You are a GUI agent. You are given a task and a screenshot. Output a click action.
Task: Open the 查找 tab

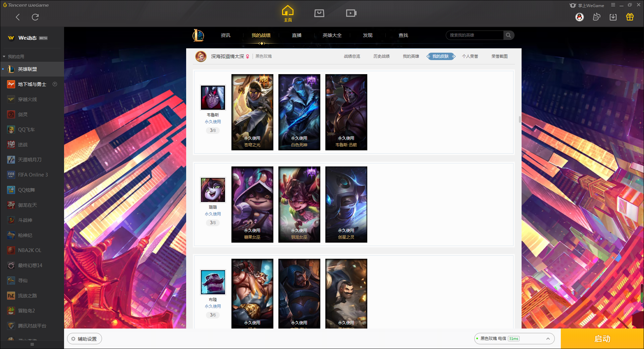[403, 35]
